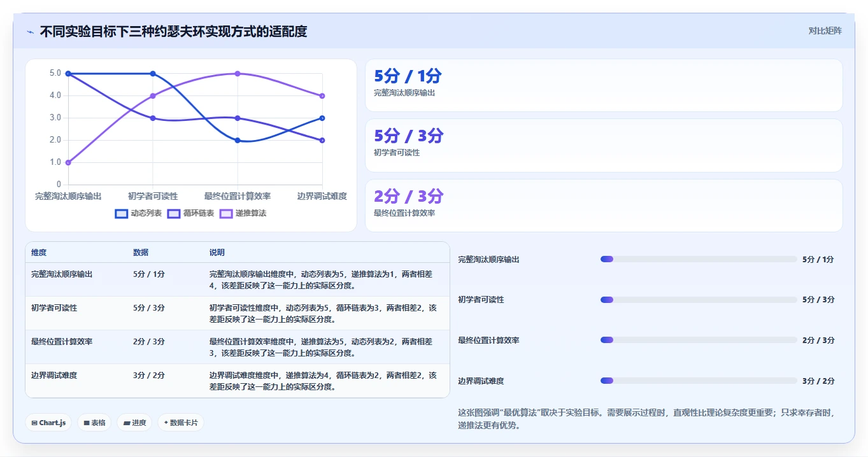The width and height of the screenshot is (868, 457).
Task: Click the 完整淘汰顺序输出 progress bar
Action: click(x=699, y=259)
